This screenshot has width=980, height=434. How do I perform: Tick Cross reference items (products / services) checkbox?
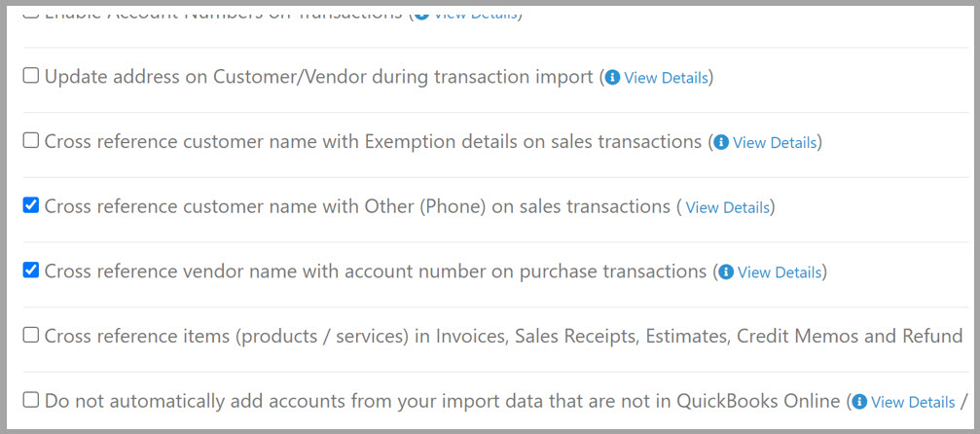[x=30, y=335]
